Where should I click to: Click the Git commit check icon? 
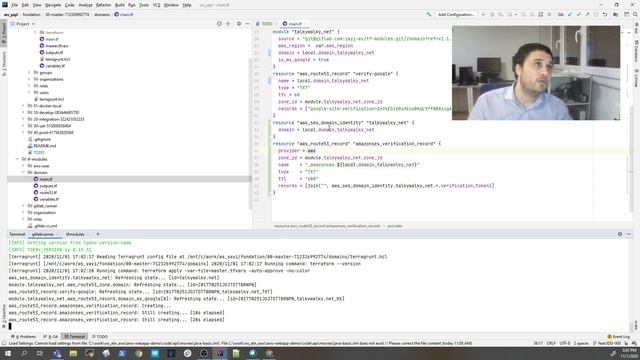pyautogui.click(x=578, y=14)
